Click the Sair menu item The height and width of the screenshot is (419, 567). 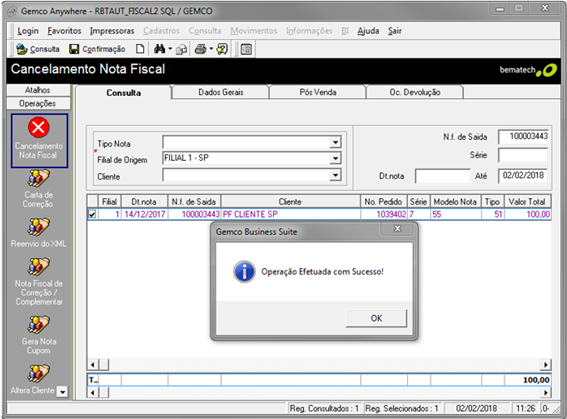click(x=395, y=31)
